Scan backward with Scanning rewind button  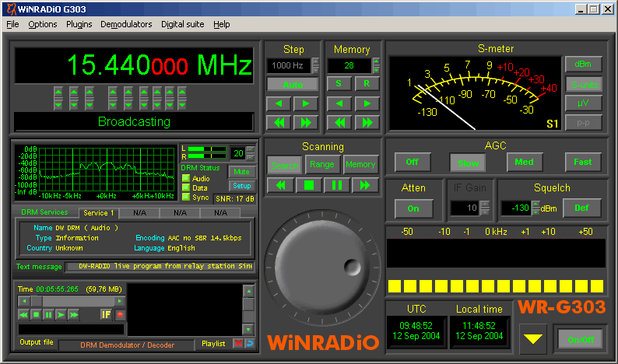tap(280, 185)
